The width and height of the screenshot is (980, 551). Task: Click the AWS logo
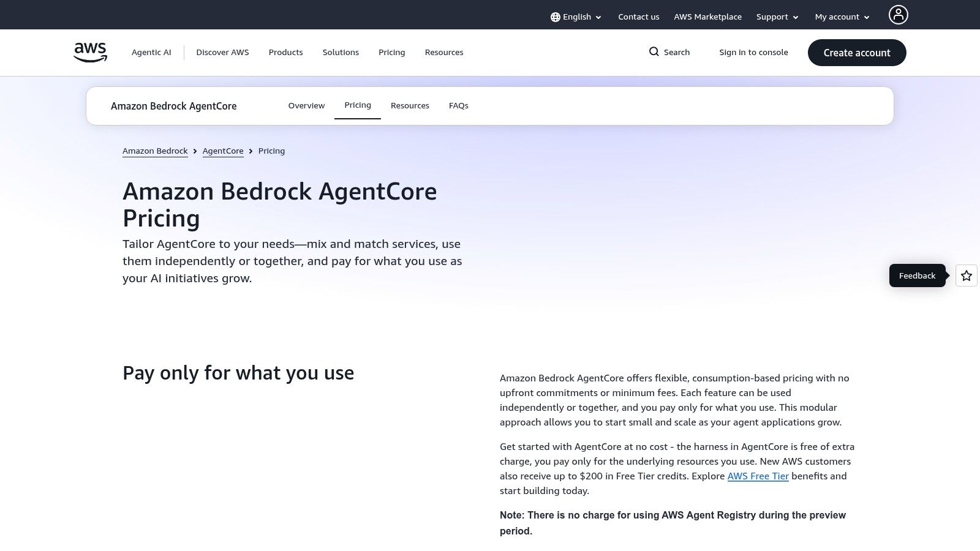[x=90, y=53]
